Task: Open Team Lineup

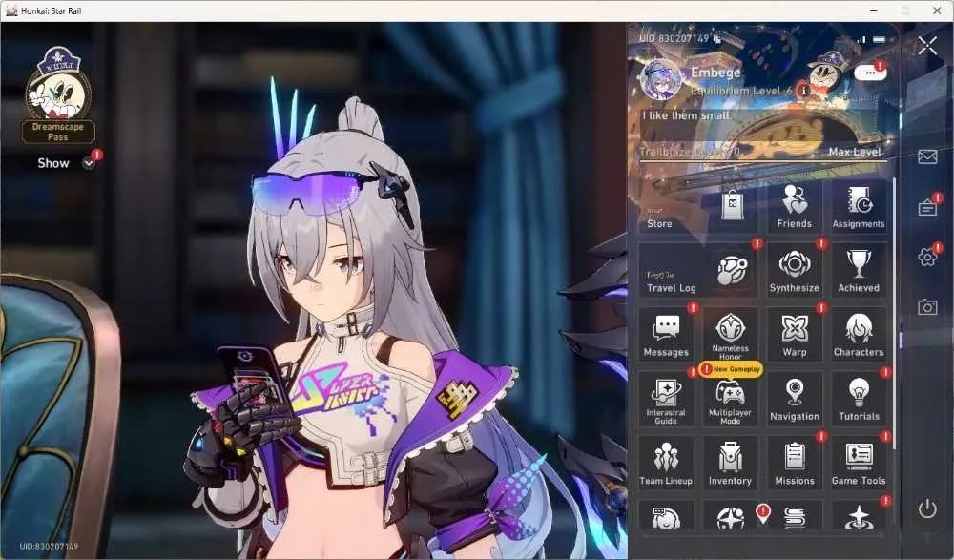Action: click(666, 464)
